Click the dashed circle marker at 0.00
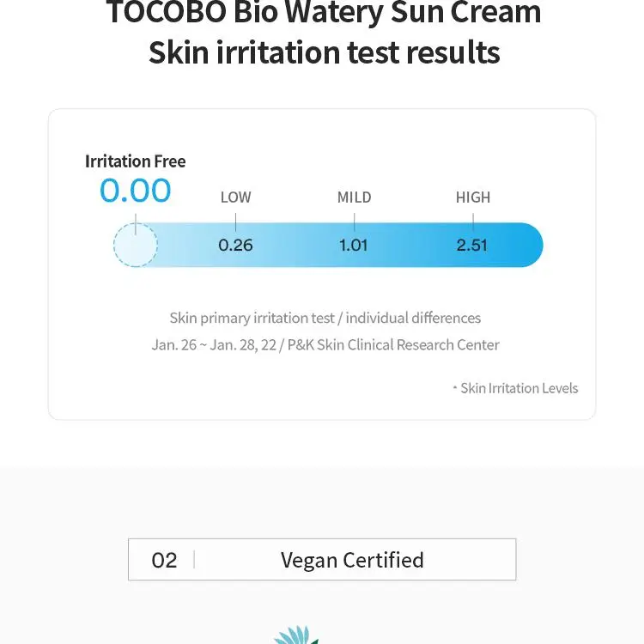 (x=136, y=245)
